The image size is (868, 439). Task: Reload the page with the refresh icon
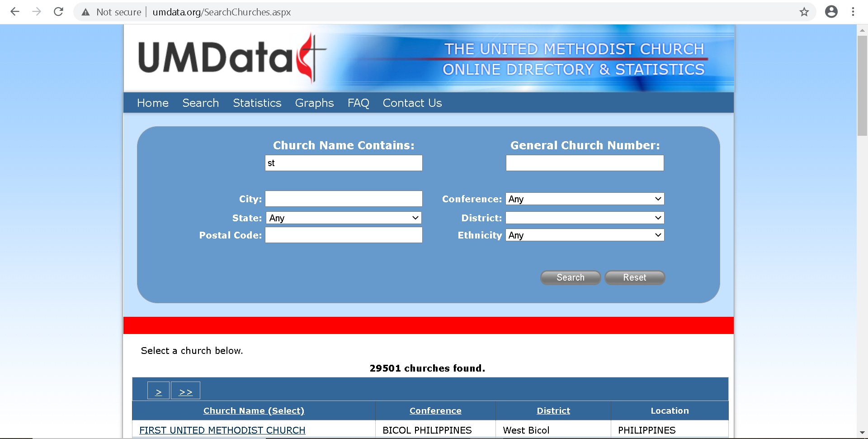click(58, 12)
